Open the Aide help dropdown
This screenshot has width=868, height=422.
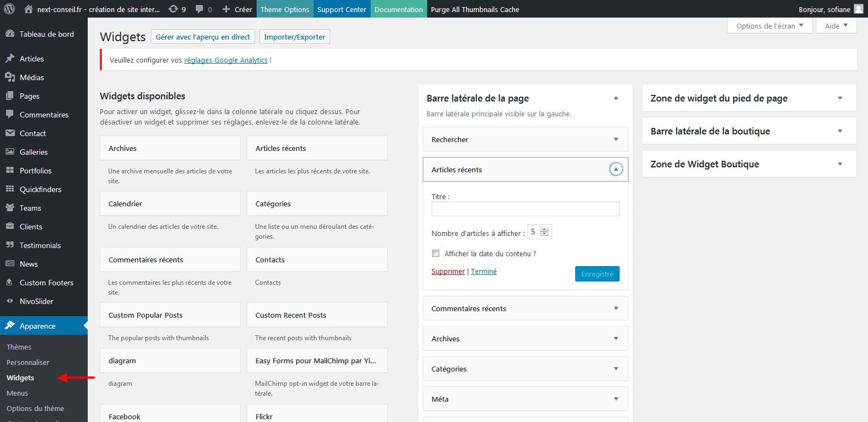point(836,26)
